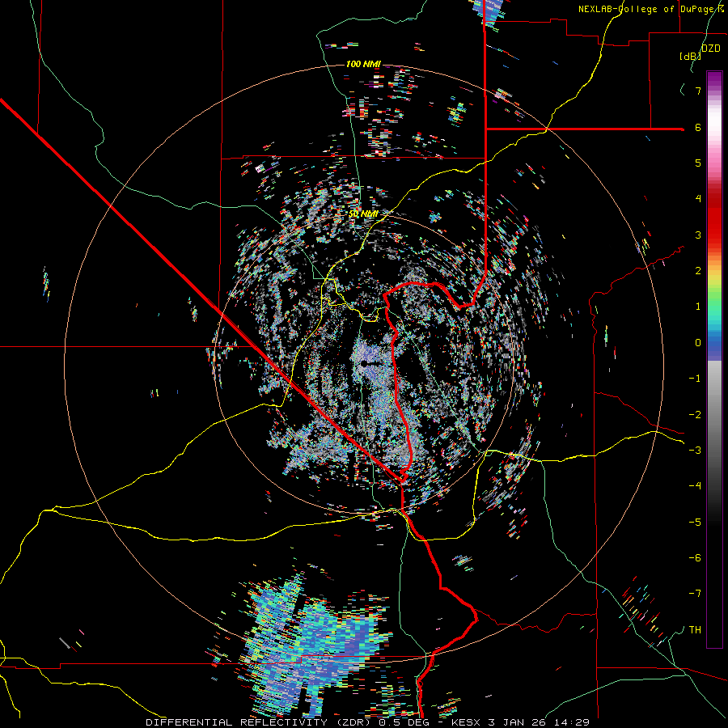Click the "5" value on the color scale
This screenshot has height=728, width=728.
click(698, 163)
